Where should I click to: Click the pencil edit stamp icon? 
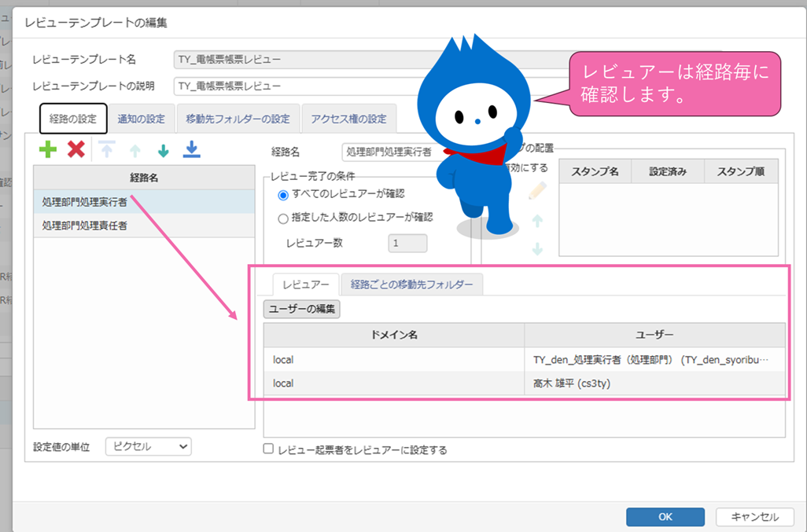click(x=538, y=191)
